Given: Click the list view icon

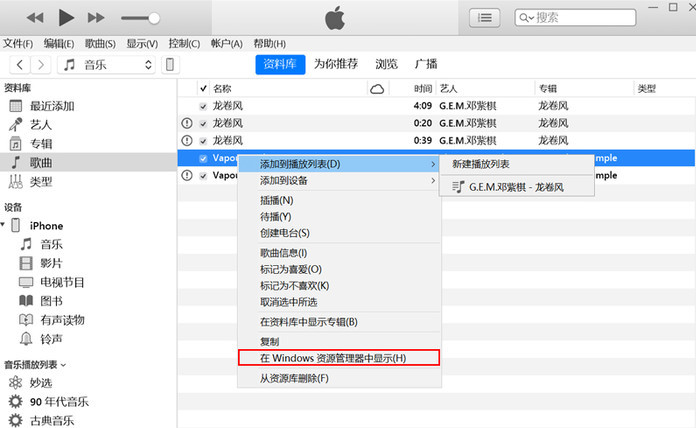Looking at the screenshot, I should tap(485, 17).
